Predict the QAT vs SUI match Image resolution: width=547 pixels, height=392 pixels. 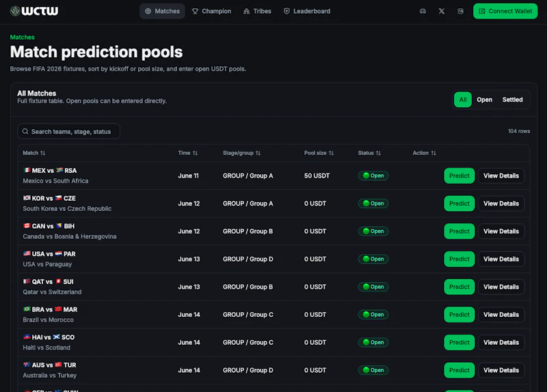coord(459,287)
